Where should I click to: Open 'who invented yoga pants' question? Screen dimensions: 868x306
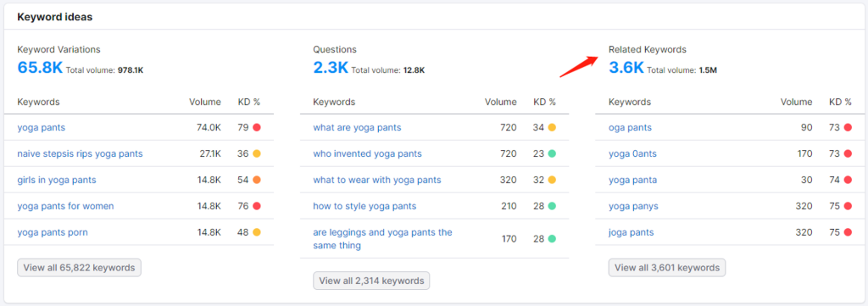click(367, 153)
